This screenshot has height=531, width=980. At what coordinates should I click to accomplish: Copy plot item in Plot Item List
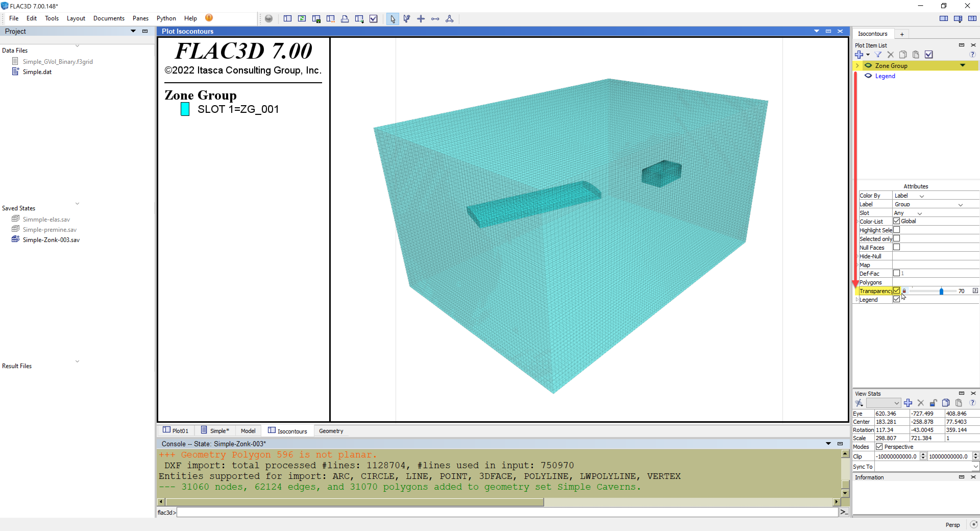(903, 54)
